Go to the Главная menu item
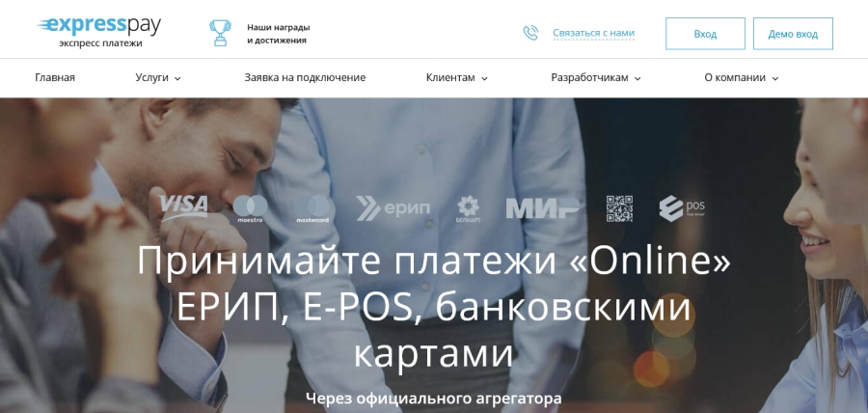Viewport: 868px width, 413px height. tap(55, 78)
